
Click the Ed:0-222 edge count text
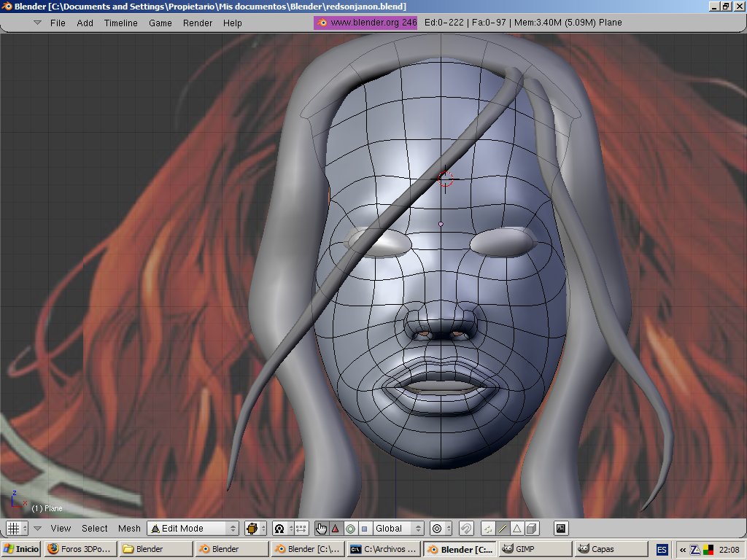[444, 23]
